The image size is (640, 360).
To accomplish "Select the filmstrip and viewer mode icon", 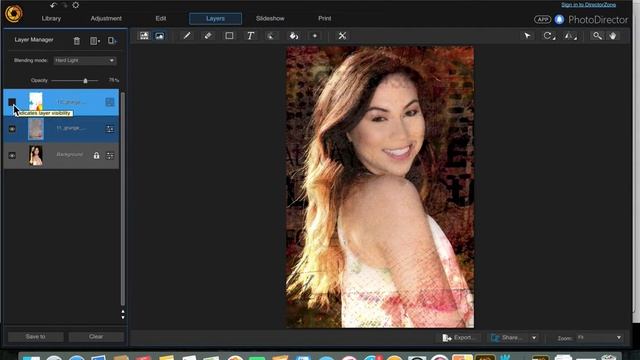I will coord(144,36).
